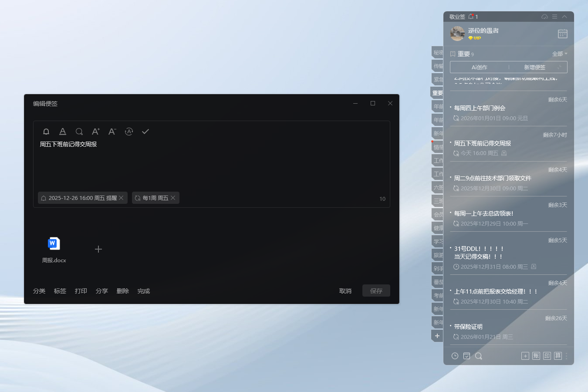Open the calculator using the 算 icon
Viewport: 588px width, 392px height.
point(558,356)
